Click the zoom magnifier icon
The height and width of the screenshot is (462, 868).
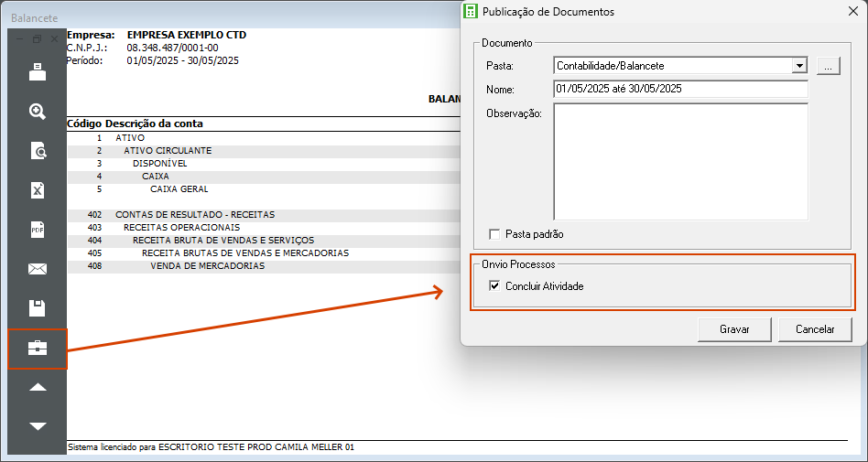(x=38, y=112)
